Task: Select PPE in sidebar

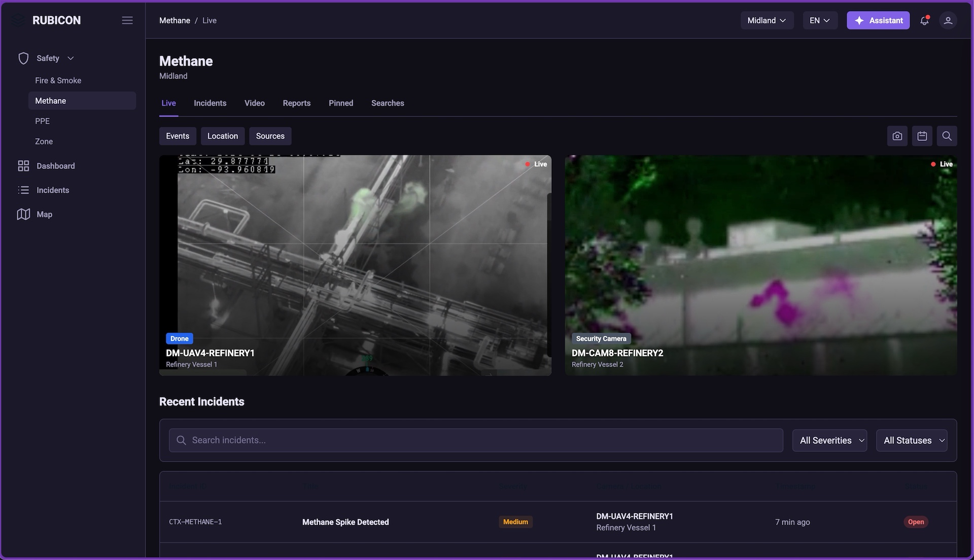Action: [82, 121]
